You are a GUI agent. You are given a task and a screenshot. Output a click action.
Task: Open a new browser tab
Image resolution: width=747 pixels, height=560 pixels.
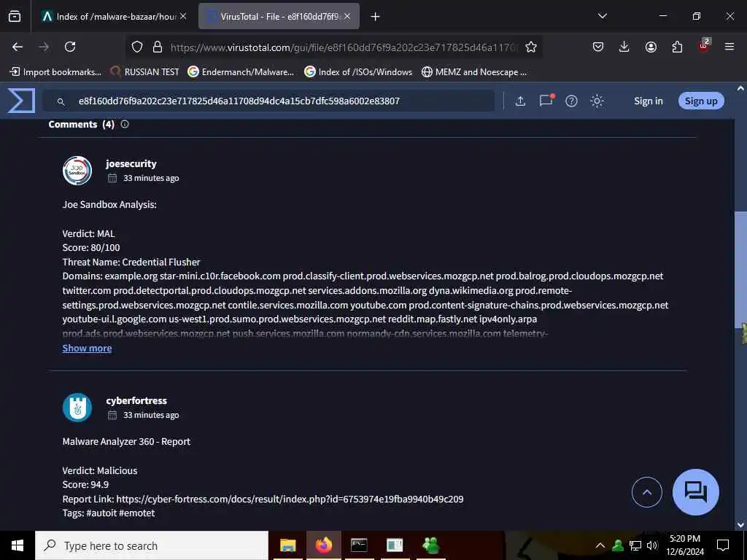tap(376, 17)
